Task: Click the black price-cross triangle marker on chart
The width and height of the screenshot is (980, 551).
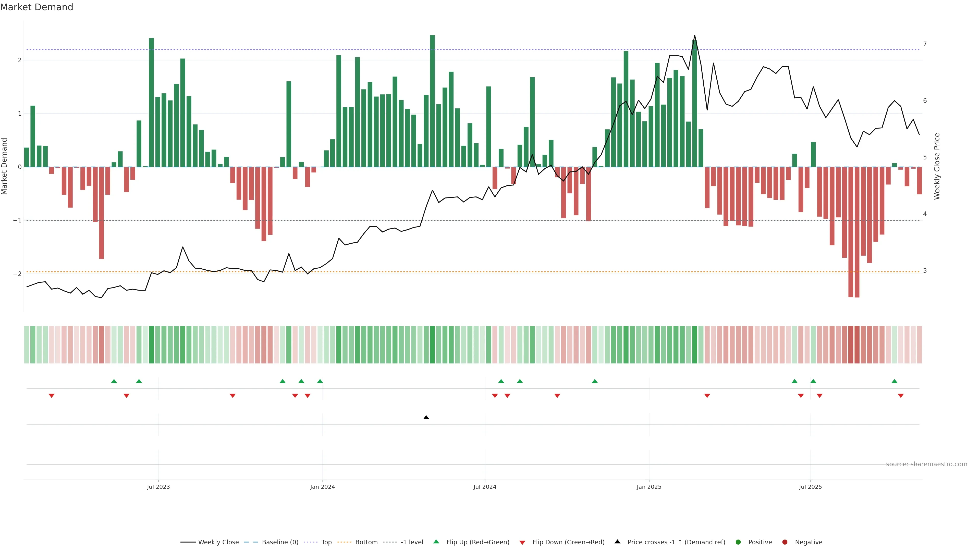Action: pyautogui.click(x=426, y=418)
